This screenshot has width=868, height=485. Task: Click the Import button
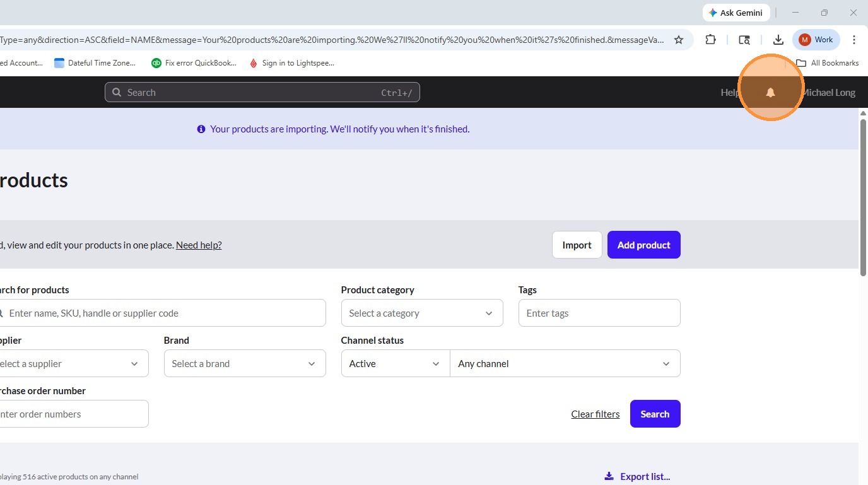577,245
